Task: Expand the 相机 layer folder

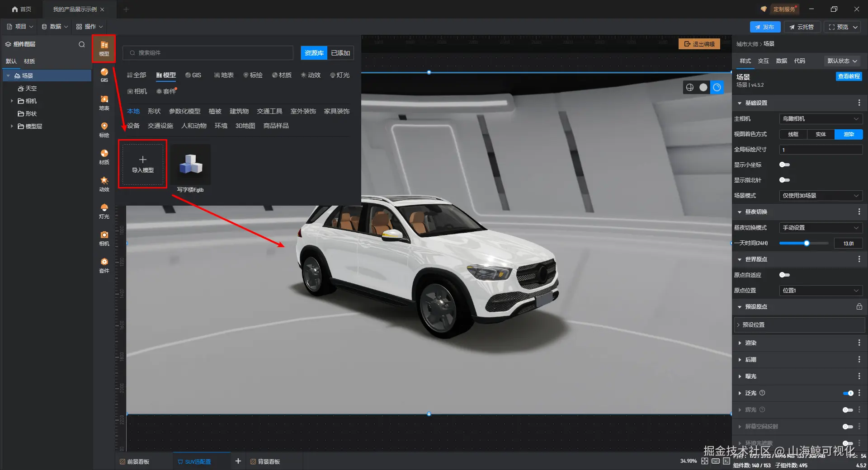Action: 12,101
